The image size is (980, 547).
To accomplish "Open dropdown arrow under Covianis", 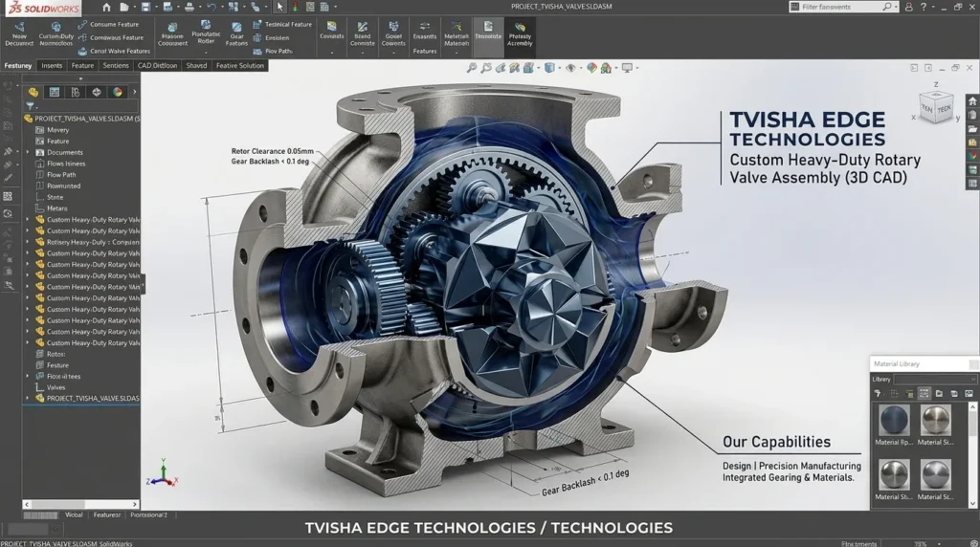I will tap(331, 54).
